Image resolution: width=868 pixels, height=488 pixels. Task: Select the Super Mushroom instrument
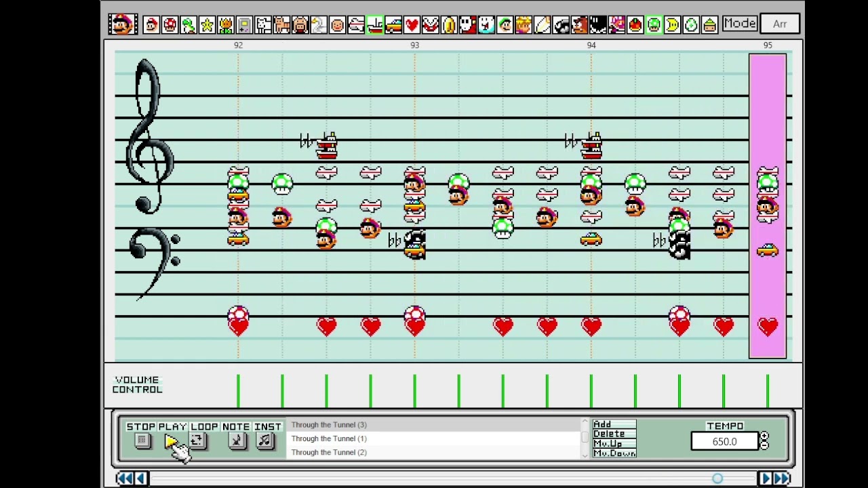[x=170, y=25]
